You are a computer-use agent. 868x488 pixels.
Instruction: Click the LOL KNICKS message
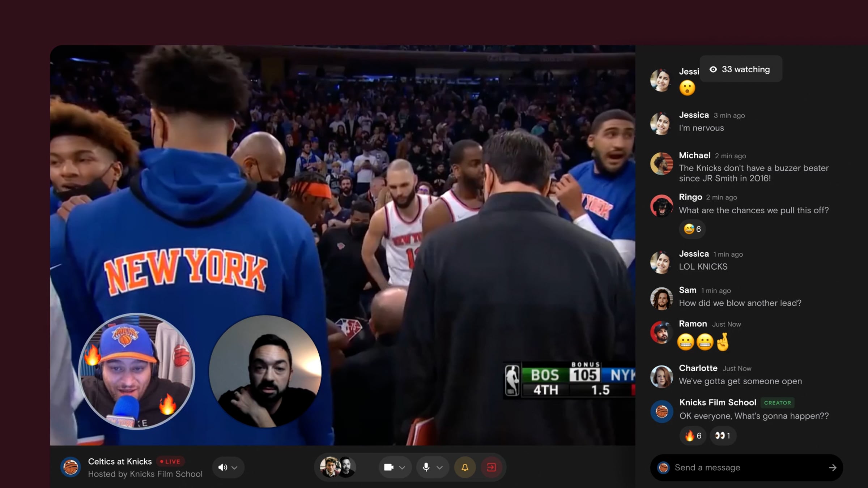pos(703,267)
